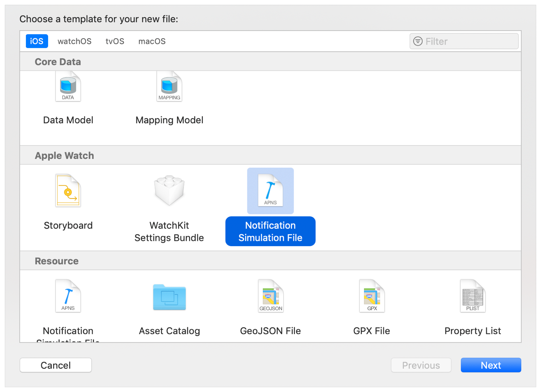The height and width of the screenshot is (392, 541).
Task: Click the Storyboard label
Action: [x=68, y=225]
